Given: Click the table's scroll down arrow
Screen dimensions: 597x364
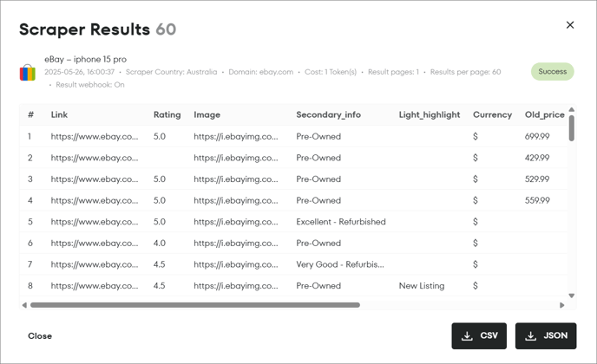Looking at the screenshot, I should click(x=571, y=296).
